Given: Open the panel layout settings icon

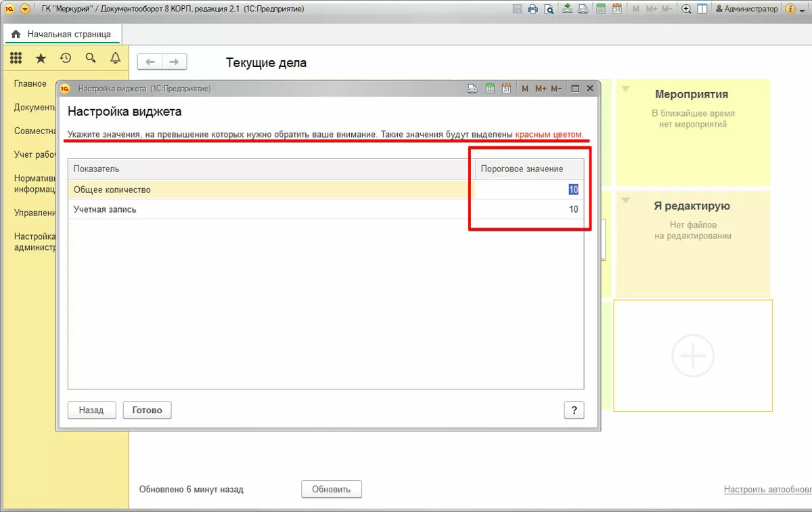Looking at the screenshot, I should [702, 9].
